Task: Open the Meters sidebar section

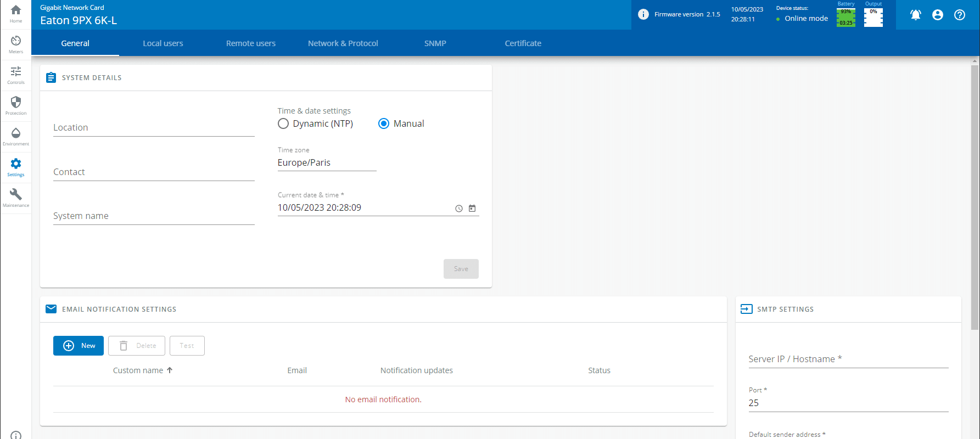Action: click(16, 44)
